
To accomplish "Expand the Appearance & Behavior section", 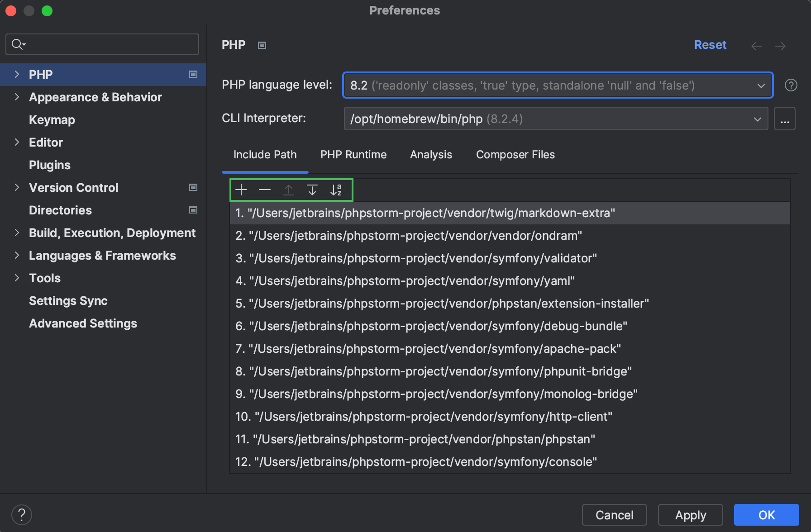I will pyautogui.click(x=17, y=97).
